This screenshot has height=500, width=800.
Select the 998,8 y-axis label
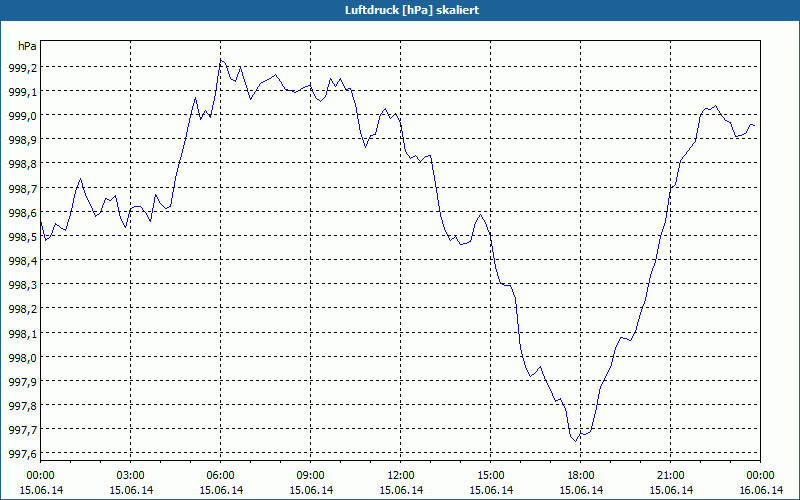(x=22, y=164)
